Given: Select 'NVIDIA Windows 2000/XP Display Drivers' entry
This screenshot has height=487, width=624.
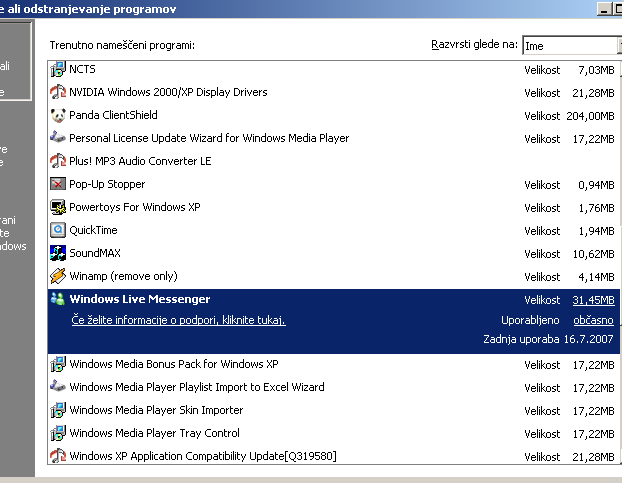Looking at the screenshot, I should tap(333, 92).
